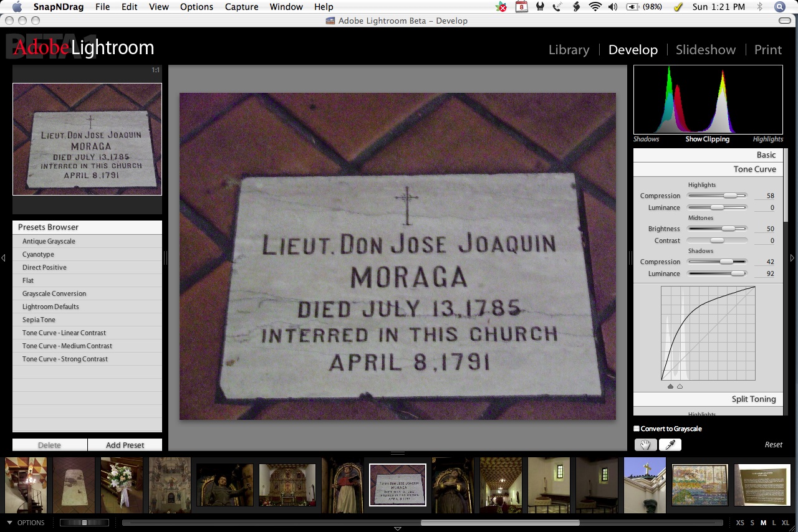Open the Options disclosure triangle menu
Image resolution: width=798 pixels, height=532 pixels.
point(10,523)
